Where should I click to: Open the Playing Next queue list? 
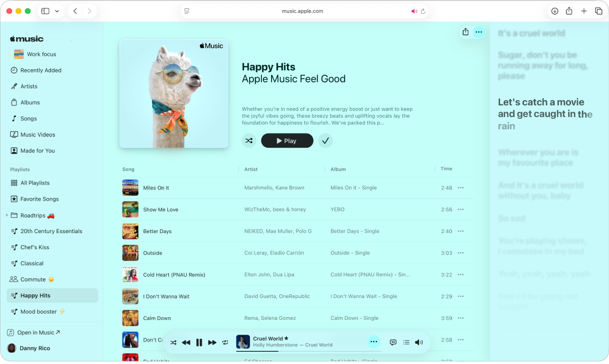pyautogui.click(x=406, y=342)
